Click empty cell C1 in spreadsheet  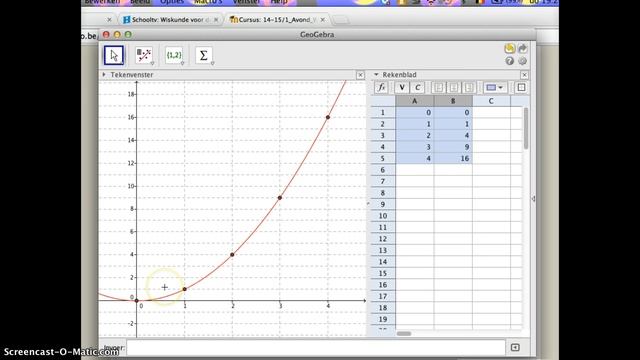tap(491, 112)
